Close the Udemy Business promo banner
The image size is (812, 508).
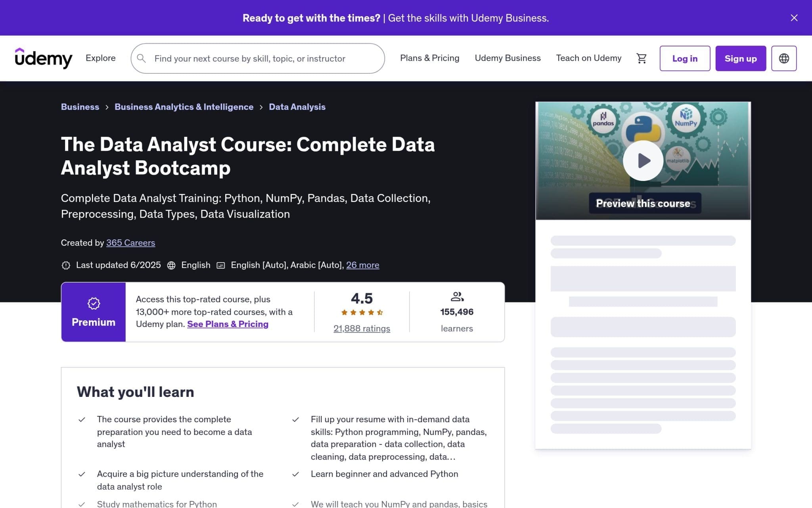click(x=794, y=18)
